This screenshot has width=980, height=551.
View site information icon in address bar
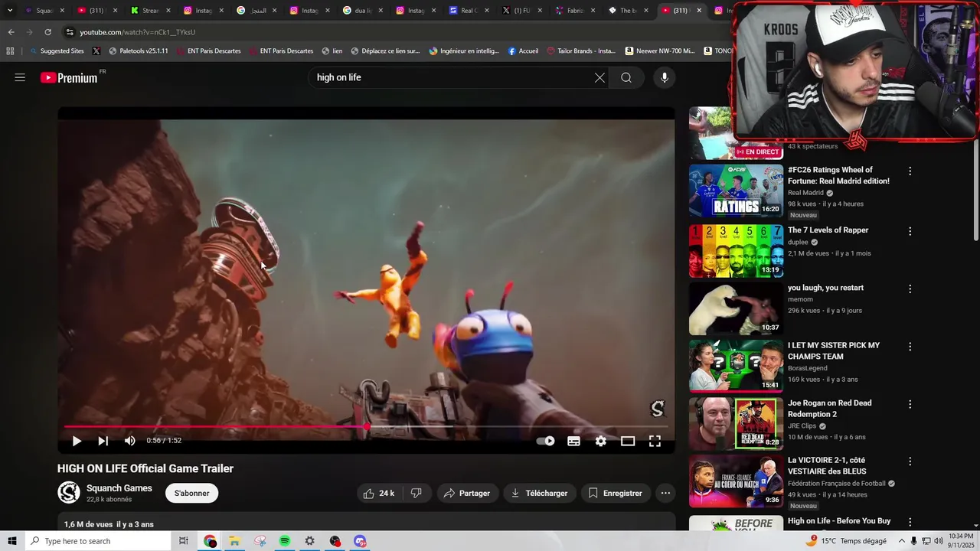[x=70, y=32]
